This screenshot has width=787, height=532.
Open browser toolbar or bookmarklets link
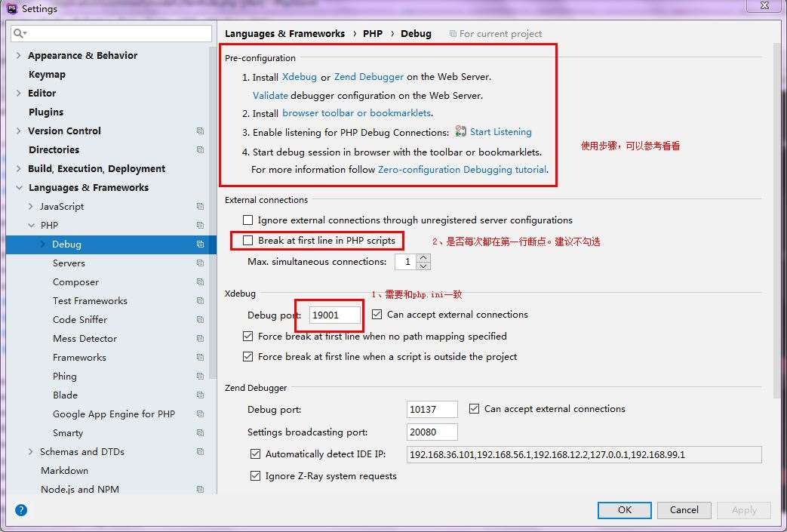click(356, 113)
